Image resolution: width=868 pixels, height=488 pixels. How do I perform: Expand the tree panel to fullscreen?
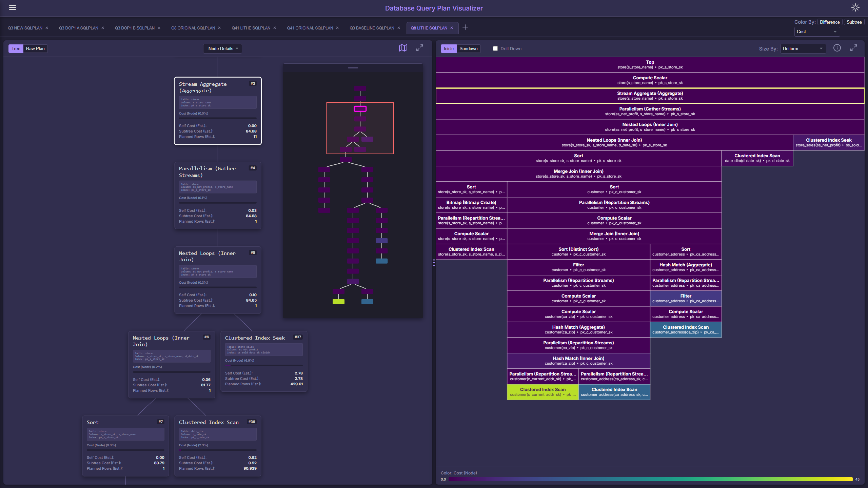pyautogui.click(x=420, y=48)
